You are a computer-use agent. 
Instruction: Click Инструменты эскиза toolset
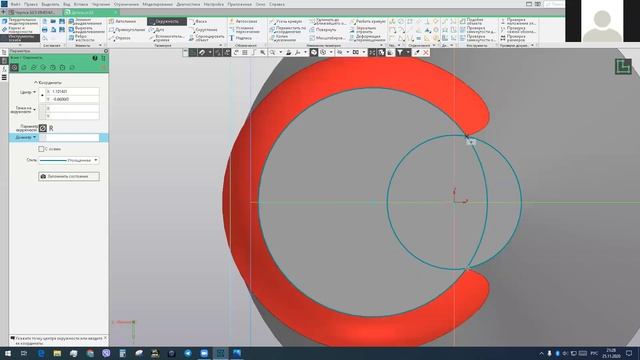(x=20, y=38)
